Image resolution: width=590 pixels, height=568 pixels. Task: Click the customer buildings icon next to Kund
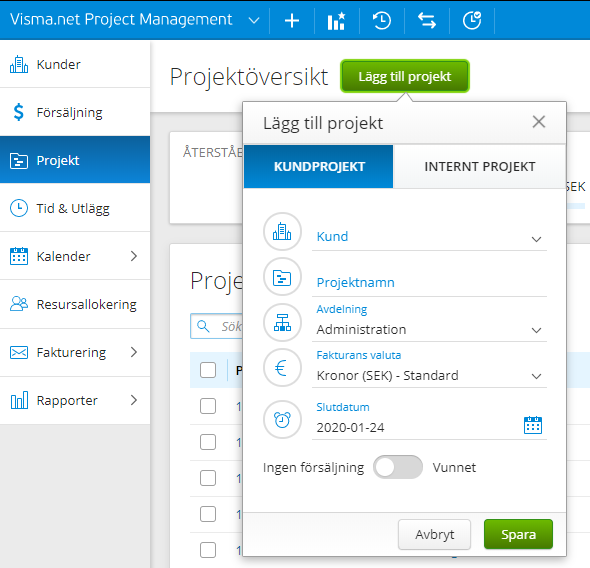tap(282, 232)
